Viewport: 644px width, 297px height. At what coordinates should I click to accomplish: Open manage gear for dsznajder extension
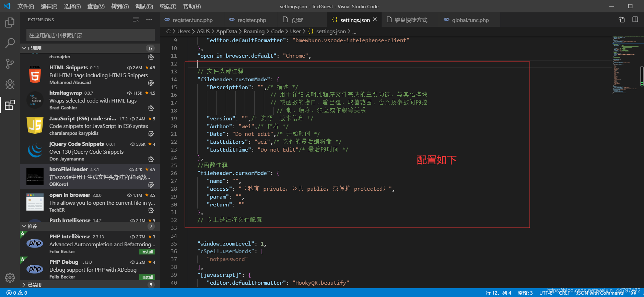pyautogui.click(x=151, y=57)
